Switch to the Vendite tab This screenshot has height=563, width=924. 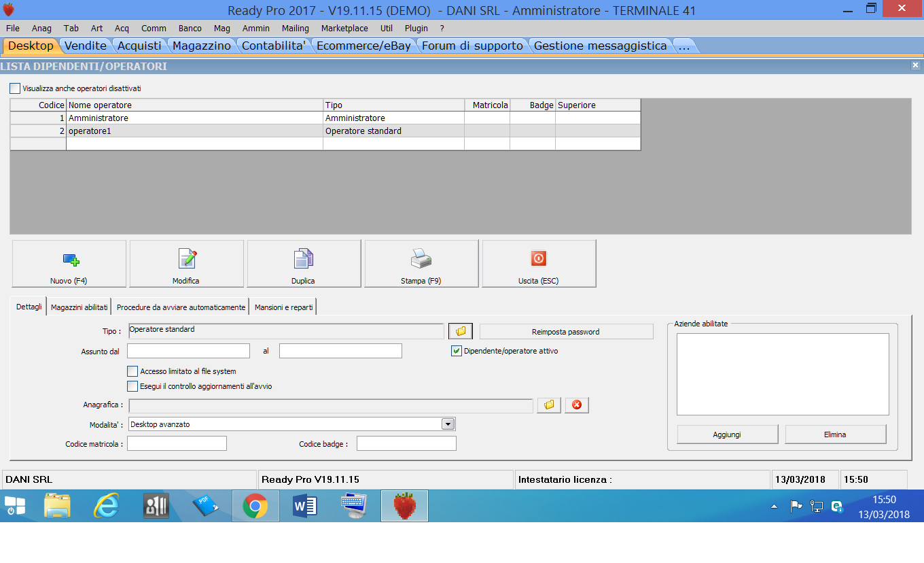86,46
